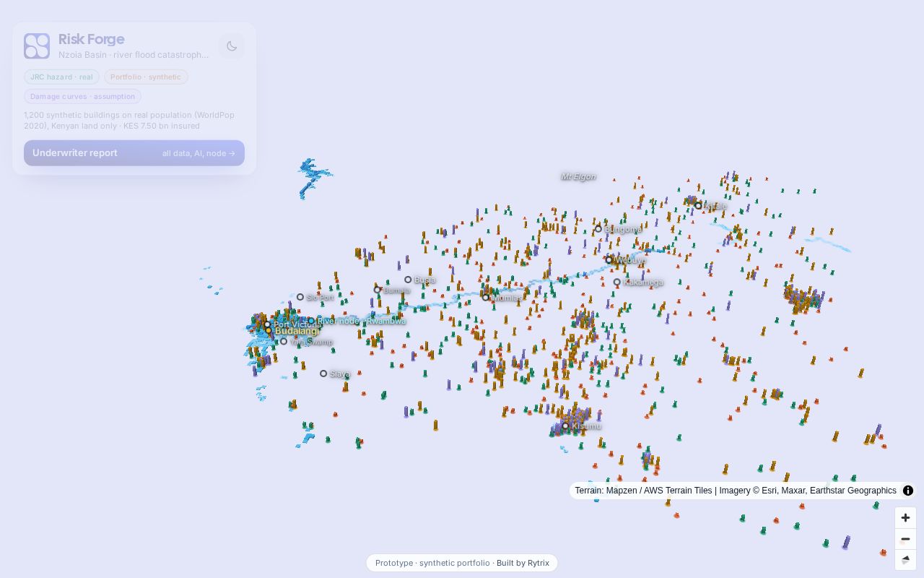Select the 'Portfolio · synthetic' chip

tap(146, 77)
